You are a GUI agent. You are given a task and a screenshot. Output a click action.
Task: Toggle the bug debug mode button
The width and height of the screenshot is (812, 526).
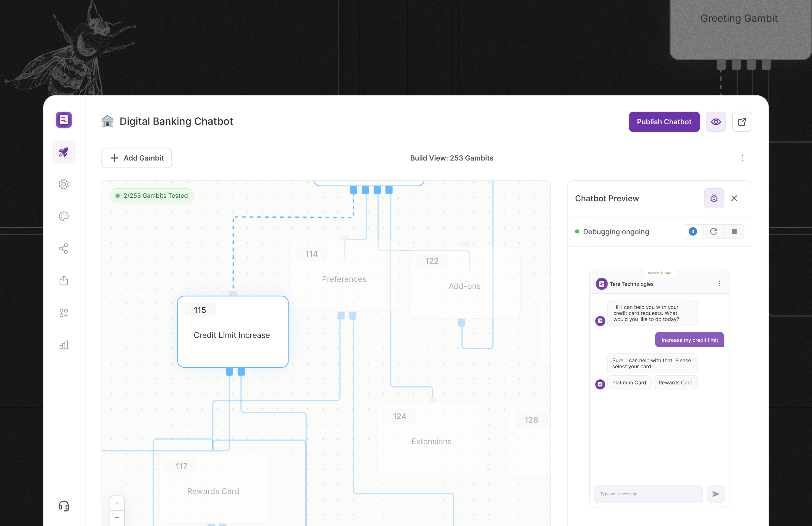pos(714,198)
